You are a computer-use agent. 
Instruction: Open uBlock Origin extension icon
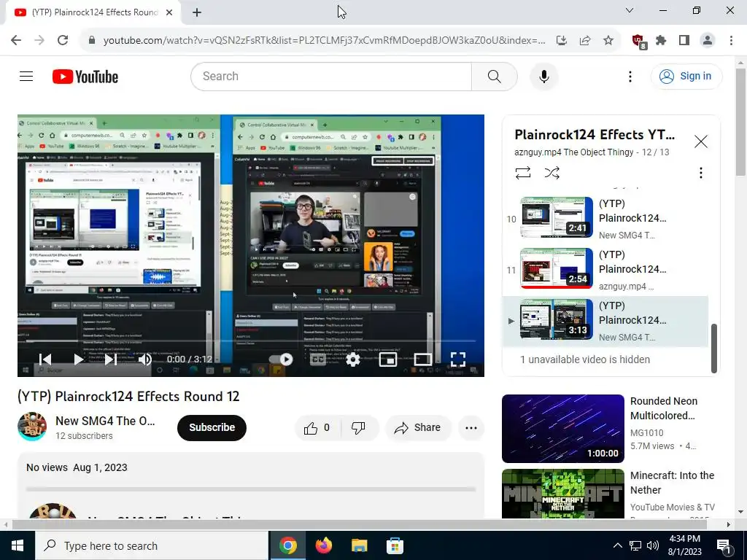click(x=638, y=42)
